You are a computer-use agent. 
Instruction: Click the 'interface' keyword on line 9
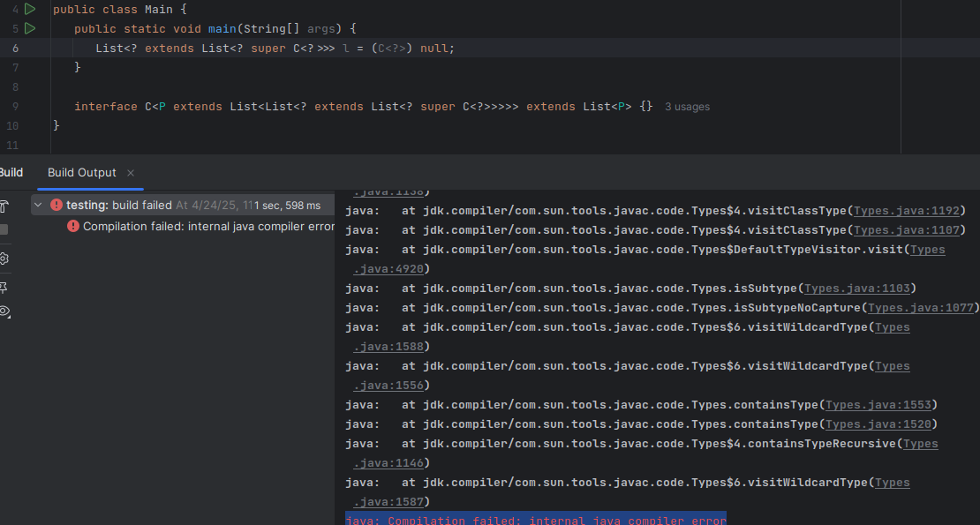coord(106,107)
